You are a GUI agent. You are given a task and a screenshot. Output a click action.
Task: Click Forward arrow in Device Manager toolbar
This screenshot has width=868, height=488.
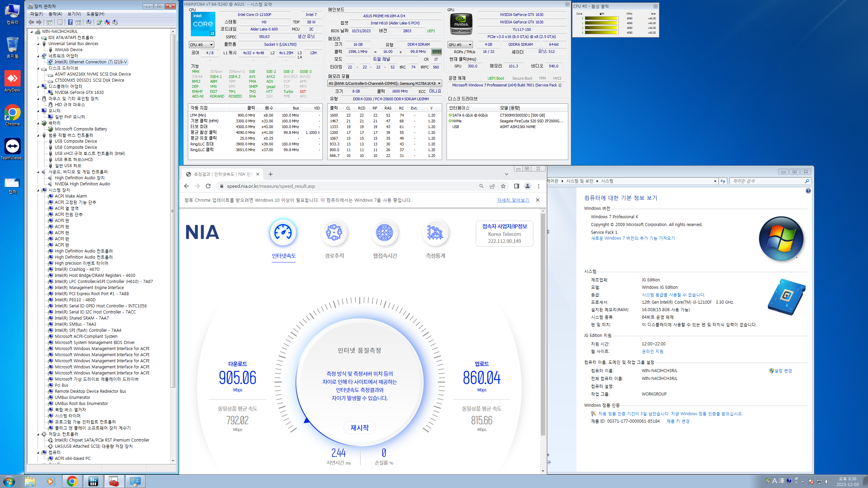(39, 22)
